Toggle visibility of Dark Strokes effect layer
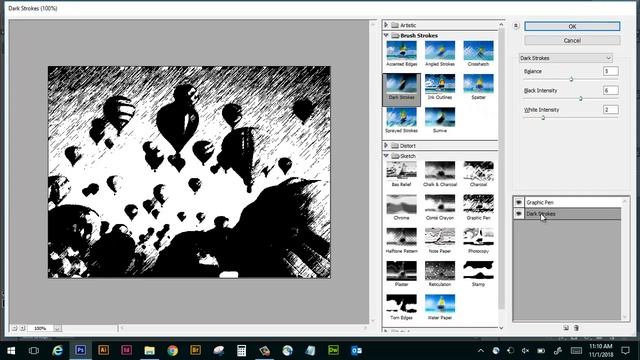 pos(518,213)
